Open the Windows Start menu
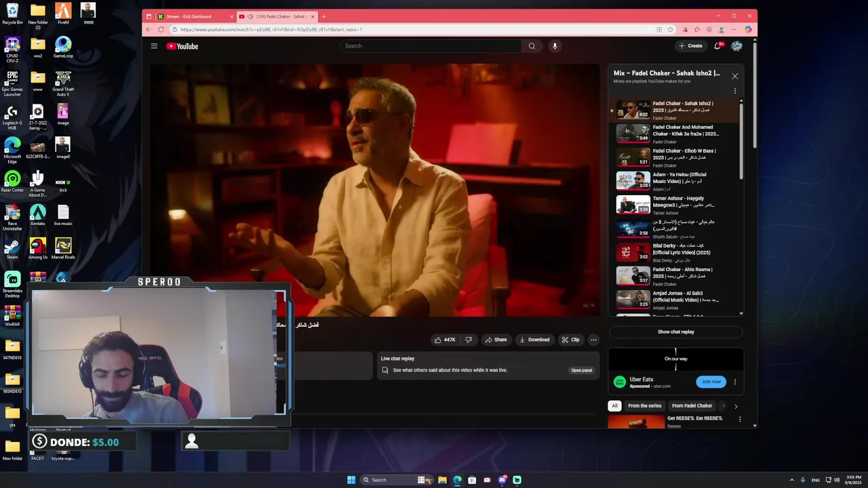The image size is (868, 488). [351, 480]
